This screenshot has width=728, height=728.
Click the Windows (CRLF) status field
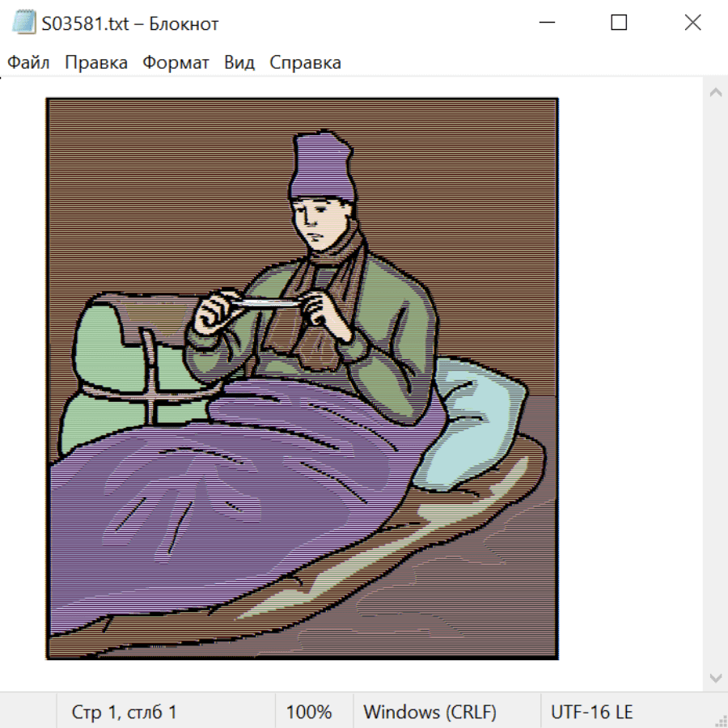click(x=430, y=712)
